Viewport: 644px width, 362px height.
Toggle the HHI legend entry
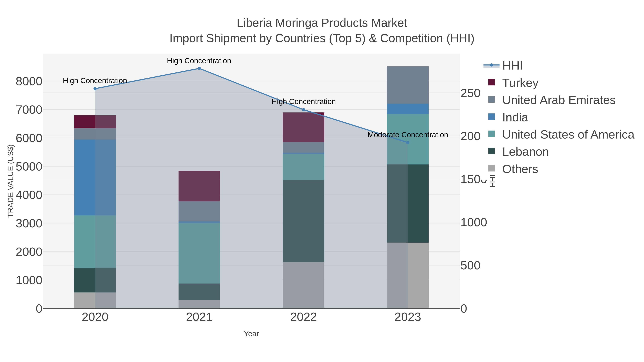pyautogui.click(x=503, y=65)
